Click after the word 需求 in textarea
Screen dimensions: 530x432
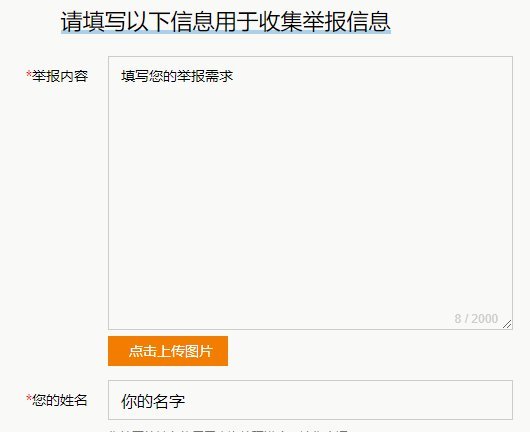pos(234,76)
